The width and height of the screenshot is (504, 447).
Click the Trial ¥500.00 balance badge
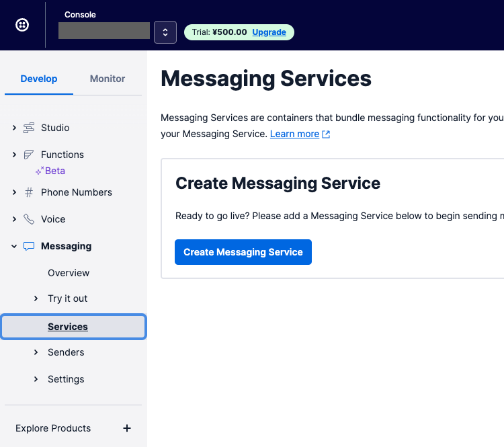(x=239, y=32)
